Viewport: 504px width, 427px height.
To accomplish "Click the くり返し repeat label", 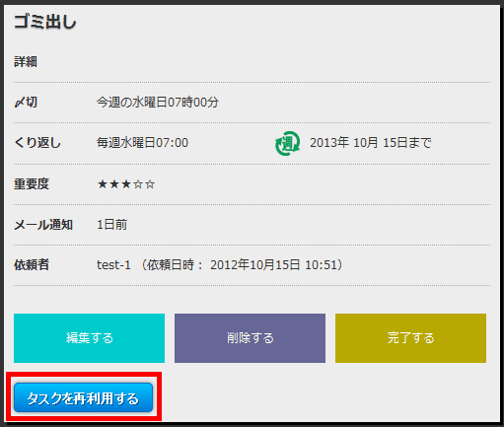I will 37,143.
